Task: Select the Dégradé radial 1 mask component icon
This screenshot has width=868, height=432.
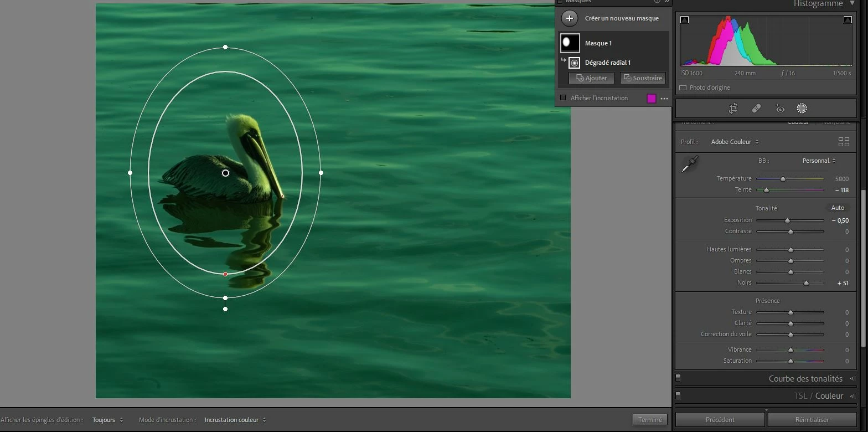Action: [575, 63]
